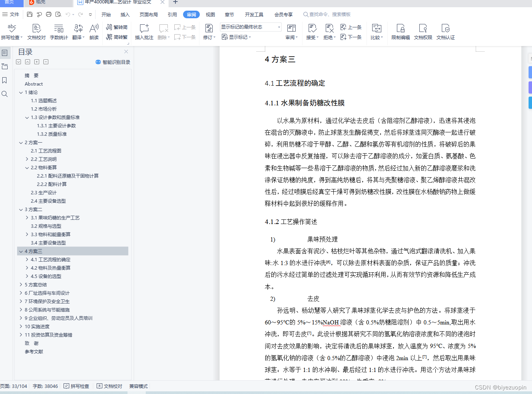
Task: Switch to 视图 ribbon tab
Action: coord(210,14)
